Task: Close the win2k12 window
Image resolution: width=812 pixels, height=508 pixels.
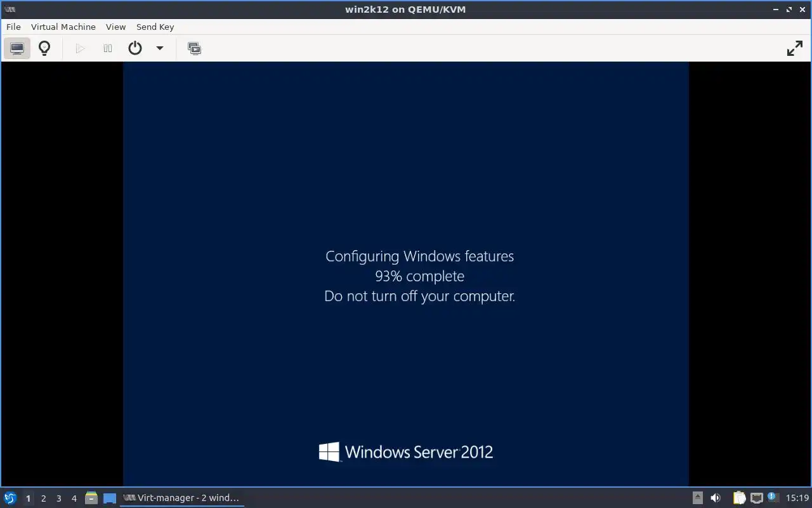Action: coord(802,10)
